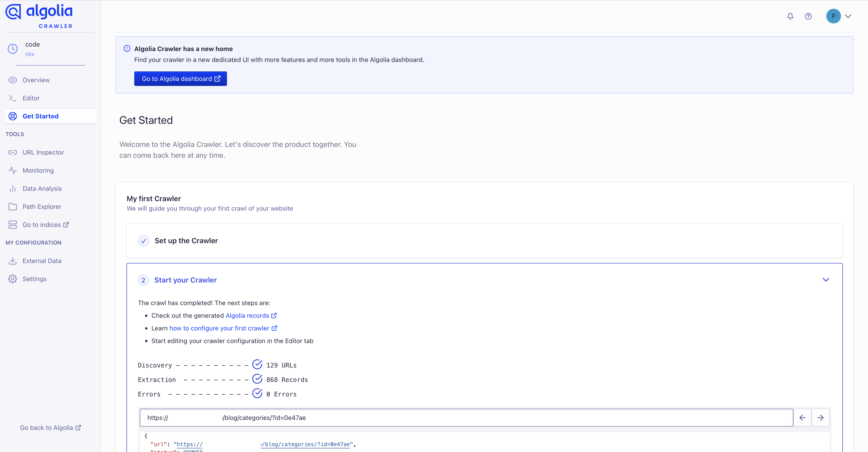
Task: Open the Settings gear icon
Action: point(12,279)
